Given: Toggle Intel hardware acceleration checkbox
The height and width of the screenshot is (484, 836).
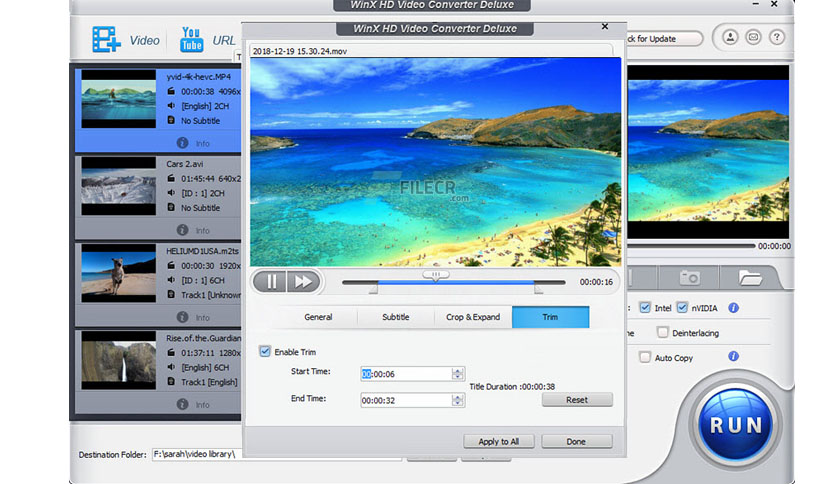Looking at the screenshot, I should pyautogui.click(x=645, y=308).
